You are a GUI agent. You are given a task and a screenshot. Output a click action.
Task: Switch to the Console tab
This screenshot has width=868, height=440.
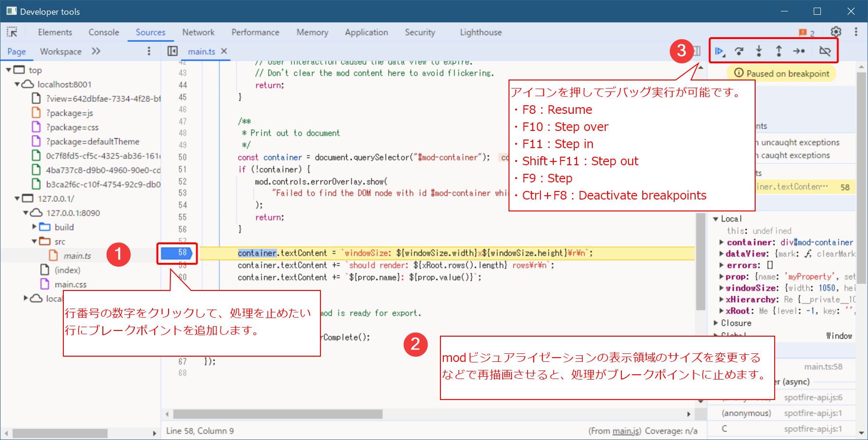[x=104, y=32]
